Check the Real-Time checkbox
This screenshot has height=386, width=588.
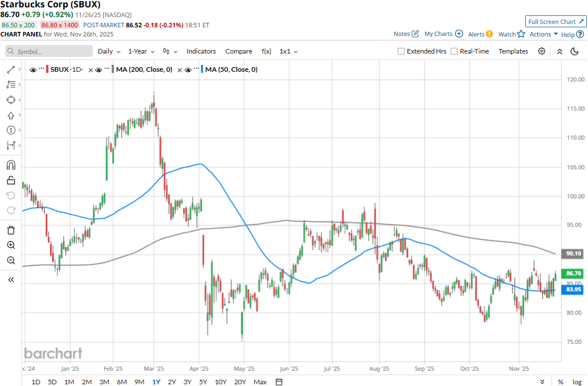(454, 51)
